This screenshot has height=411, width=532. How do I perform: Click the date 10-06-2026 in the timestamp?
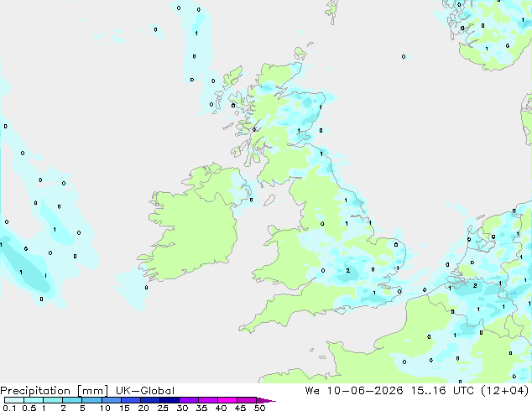tap(365, 391)
